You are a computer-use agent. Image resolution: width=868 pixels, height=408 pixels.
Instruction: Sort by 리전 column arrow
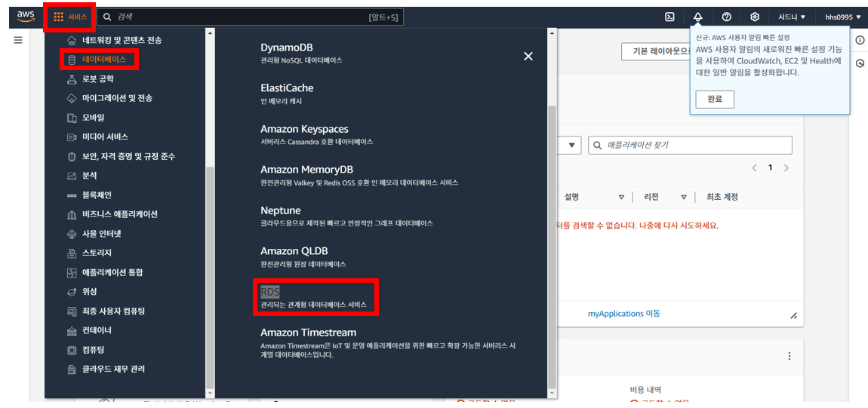click(x=684, y=197)
